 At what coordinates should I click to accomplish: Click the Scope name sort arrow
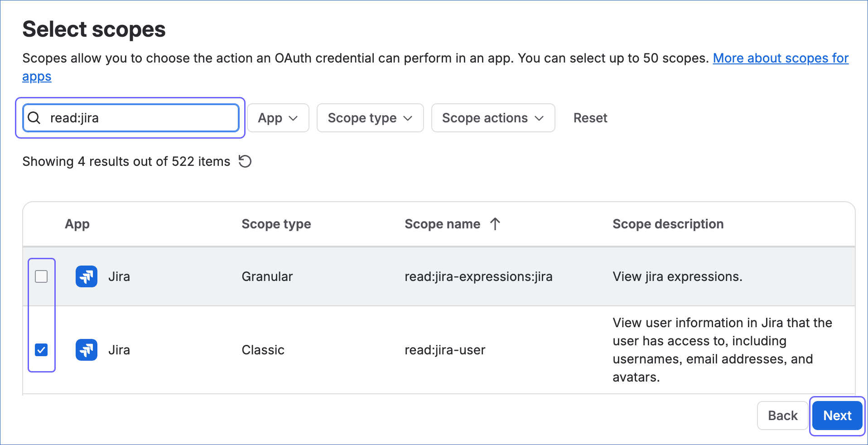[x=495, y=224]
